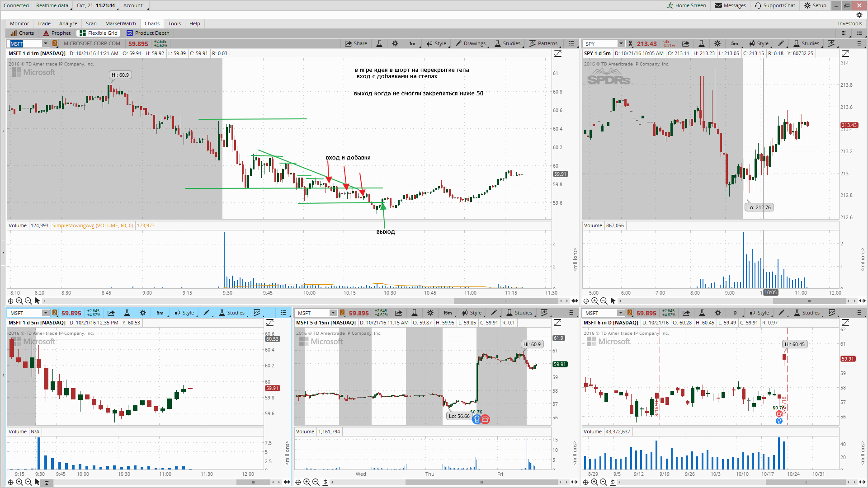
Task: Open the MSFT symbol dropdown in the 1m chart
Action: tap(46, 44)
